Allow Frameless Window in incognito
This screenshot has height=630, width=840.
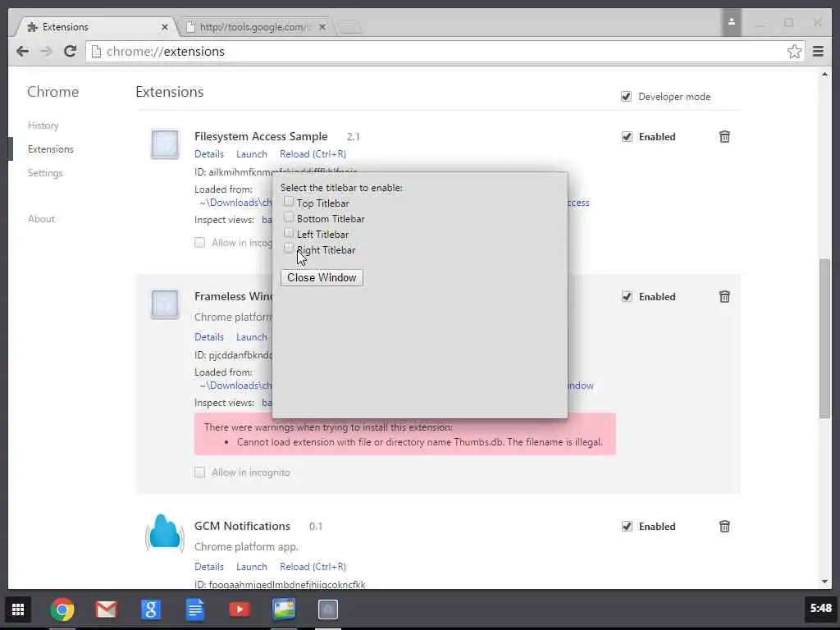point(199,472)
